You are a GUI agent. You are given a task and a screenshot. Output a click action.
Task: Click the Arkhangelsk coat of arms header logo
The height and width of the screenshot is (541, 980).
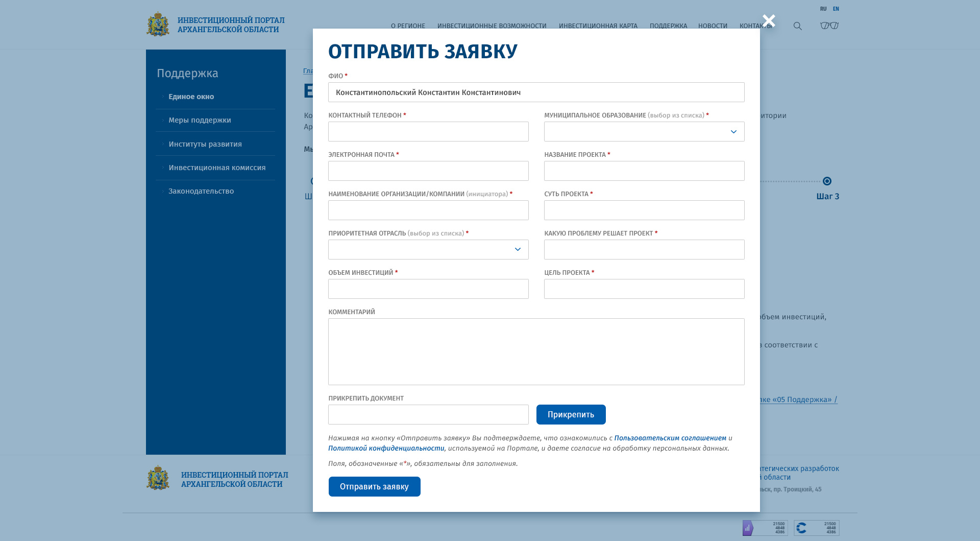(158, 25)
